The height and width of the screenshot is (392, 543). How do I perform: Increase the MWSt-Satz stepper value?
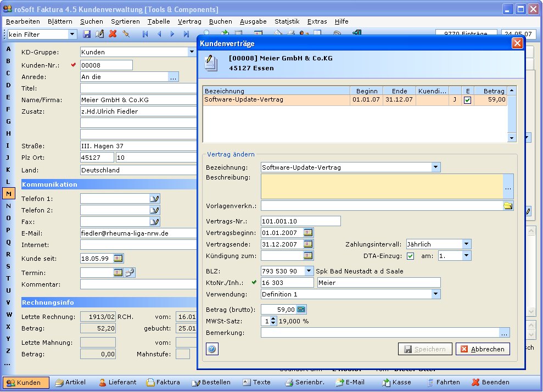tap(273, 318)
